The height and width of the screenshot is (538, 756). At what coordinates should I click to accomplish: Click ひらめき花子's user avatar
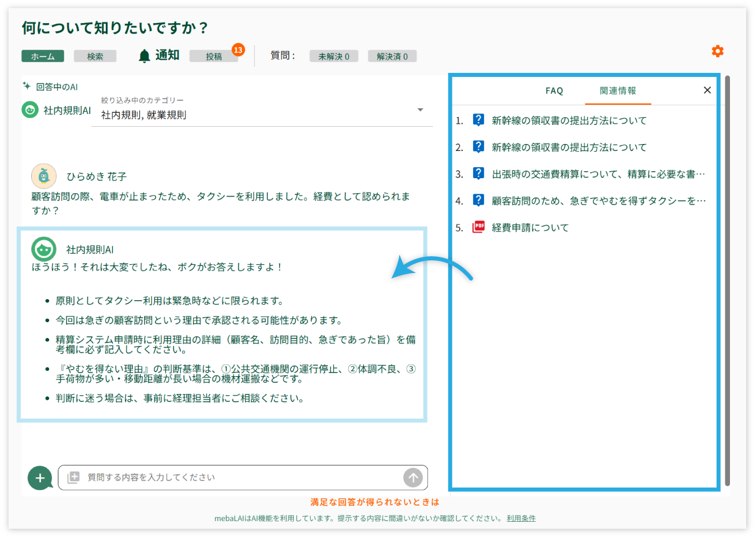(44, 176)
